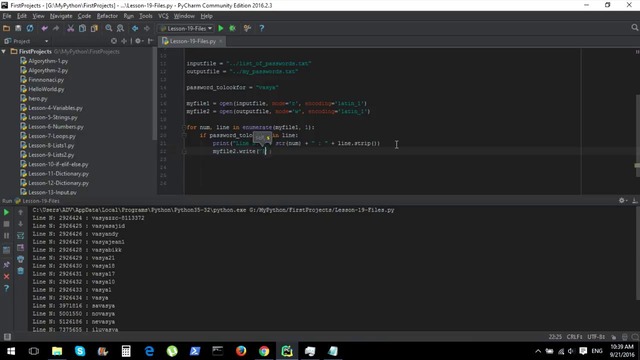The height and width of the screenshot is (360, 640).
Task: Click the UTF-8 encoding in status bar
Action: point(596,337)
